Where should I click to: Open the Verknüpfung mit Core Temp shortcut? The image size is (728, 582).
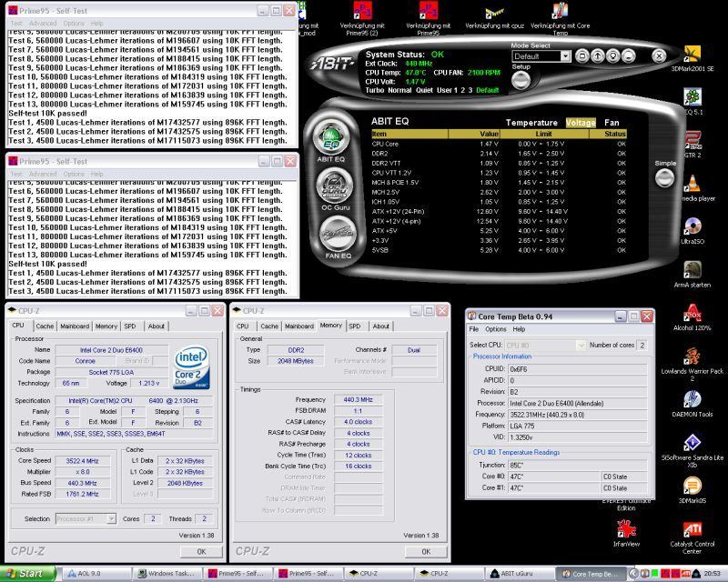click(x=560, y=18)
